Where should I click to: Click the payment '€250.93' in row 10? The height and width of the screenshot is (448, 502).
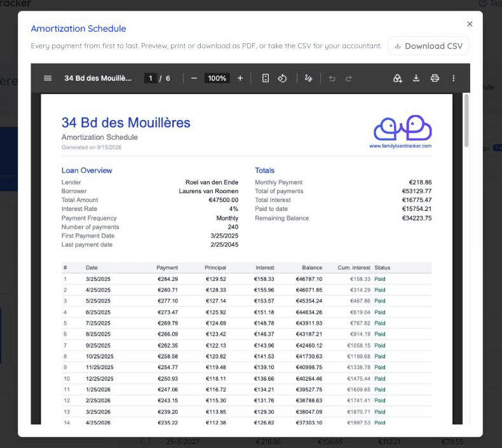[x=168, y=379]
